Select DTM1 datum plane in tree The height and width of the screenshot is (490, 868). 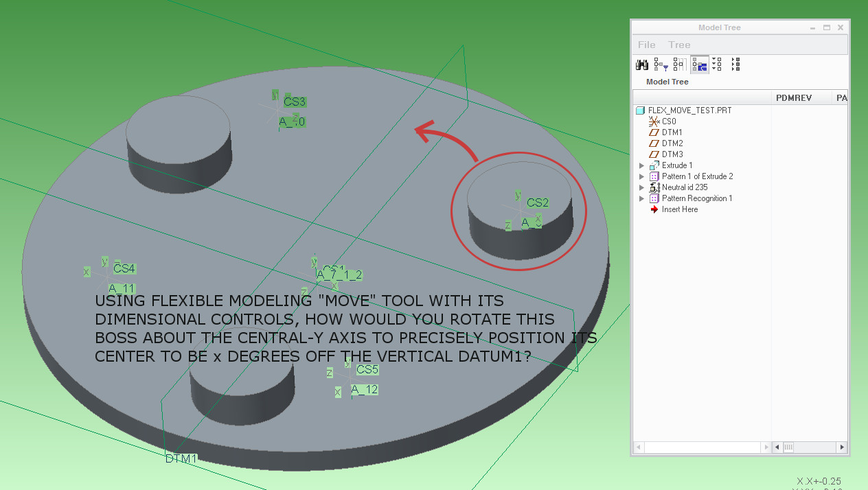click(x=672, y=132)
